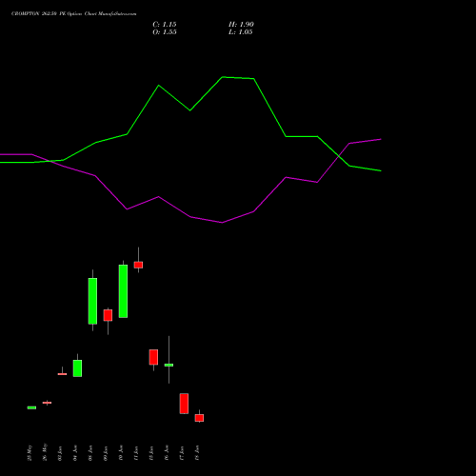Select the red candle above 15 Jun
476x476 pixels.
[x=153, y=357]
